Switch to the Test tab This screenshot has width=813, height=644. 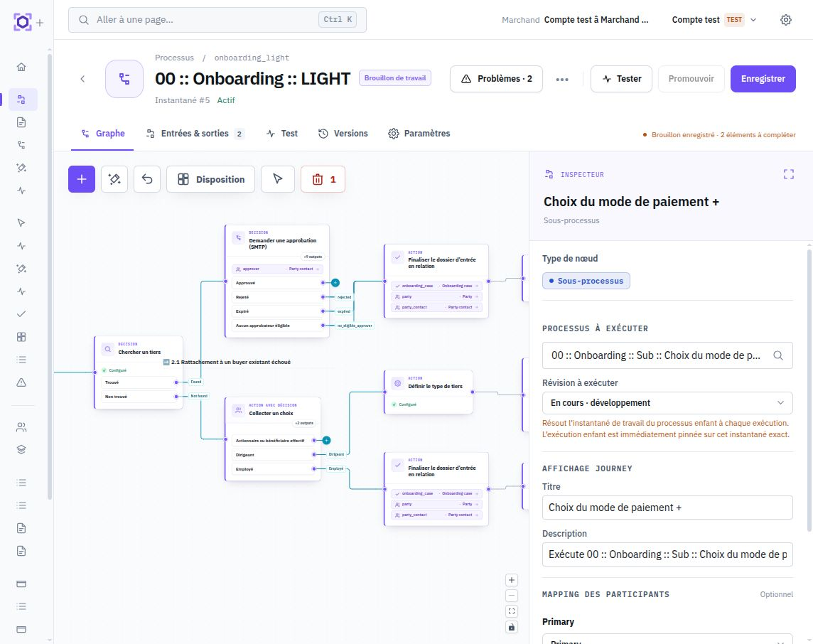pos(282,134)
